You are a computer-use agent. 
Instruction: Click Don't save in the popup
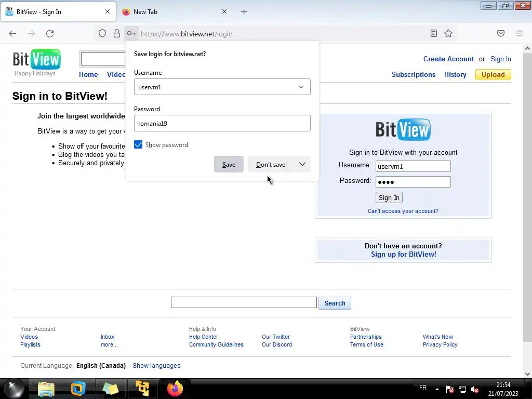point(271,164)
